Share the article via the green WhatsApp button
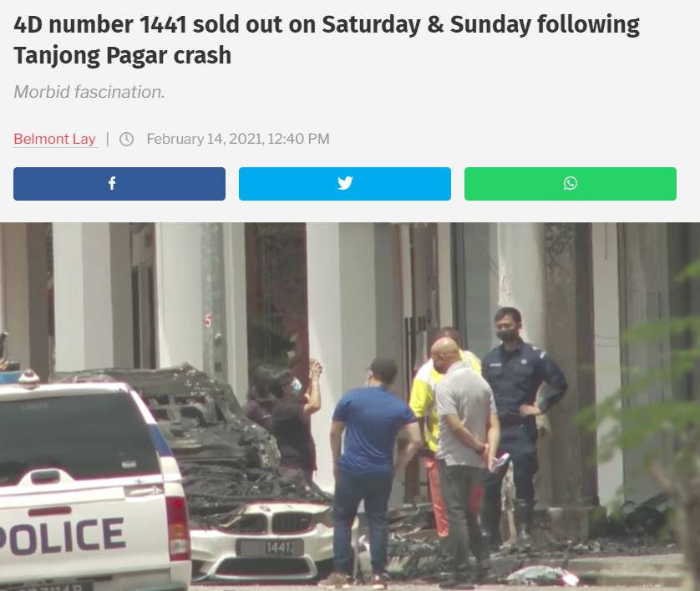The width and height of the screenshot is (700, 591). [570, 184]
